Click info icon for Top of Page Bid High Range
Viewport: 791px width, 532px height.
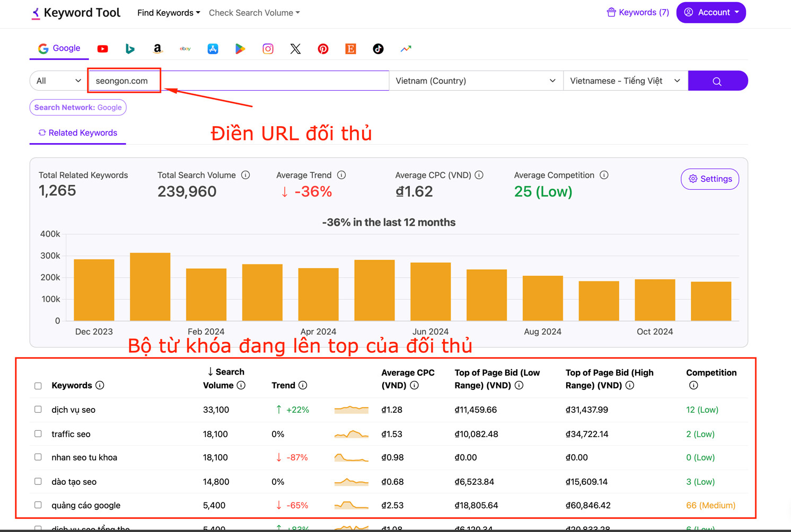tap(630, 385)
